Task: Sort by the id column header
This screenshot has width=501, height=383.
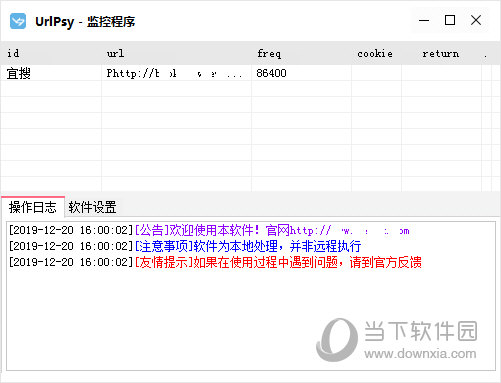Action: tap(51, 53)
